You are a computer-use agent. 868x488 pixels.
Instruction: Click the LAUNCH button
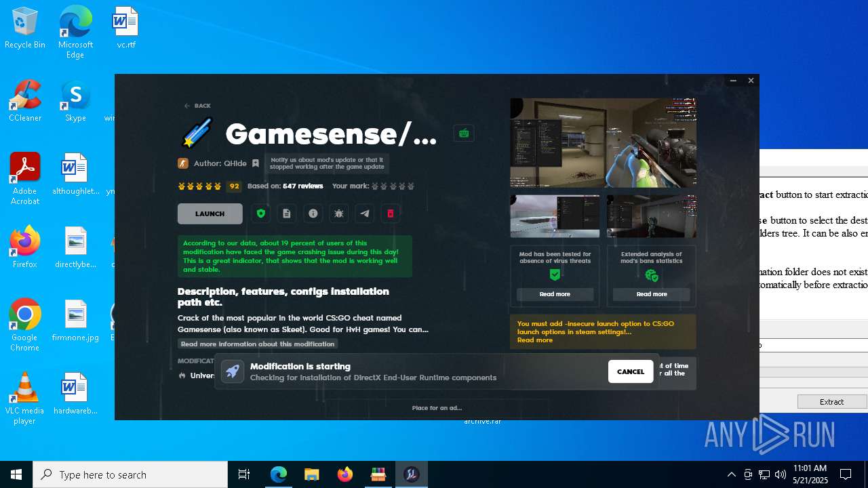click(x=210, y=213)
